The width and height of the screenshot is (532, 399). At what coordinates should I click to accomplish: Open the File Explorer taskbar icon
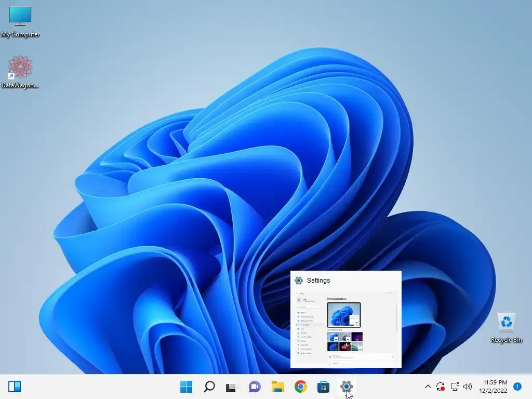coord(277,387)
